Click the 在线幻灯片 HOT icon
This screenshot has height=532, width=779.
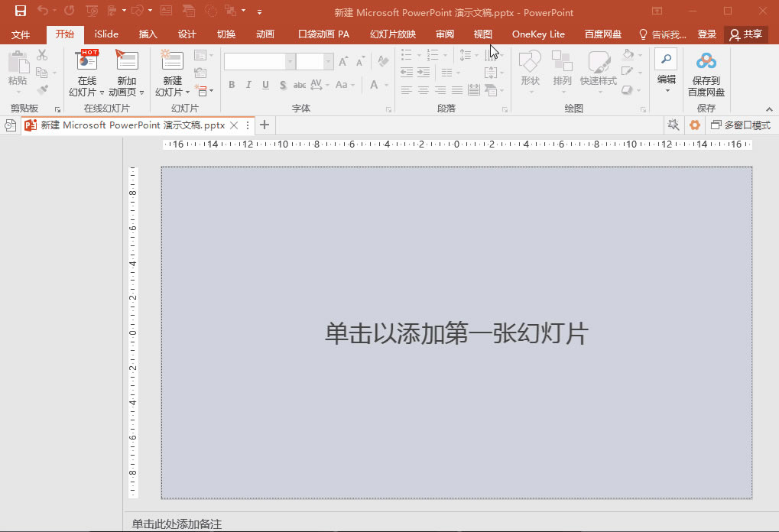(x=87, y=60)
